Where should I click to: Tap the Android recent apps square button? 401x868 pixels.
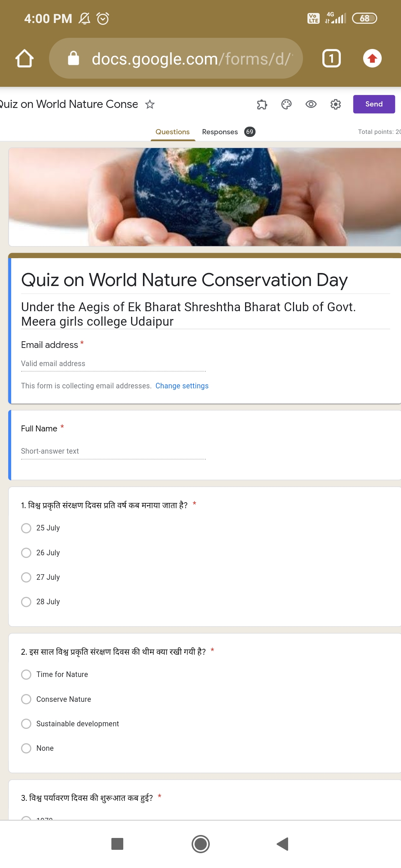tap(117, 844)
